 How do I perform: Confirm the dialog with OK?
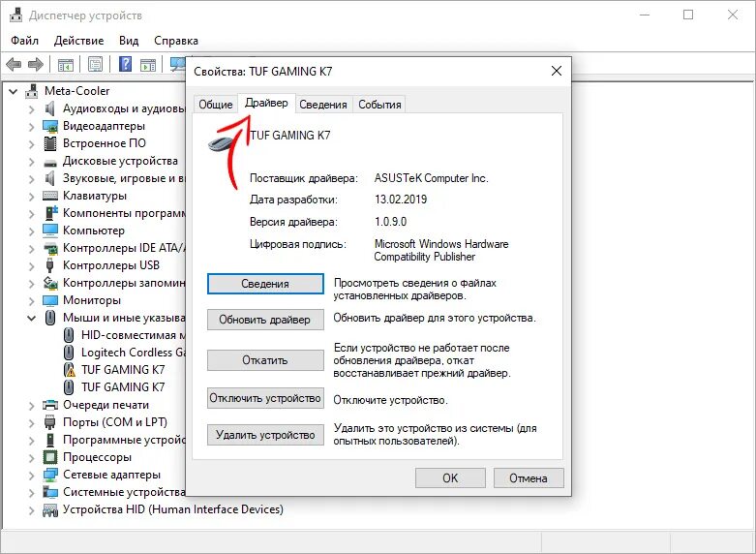[x=450, y=477]
